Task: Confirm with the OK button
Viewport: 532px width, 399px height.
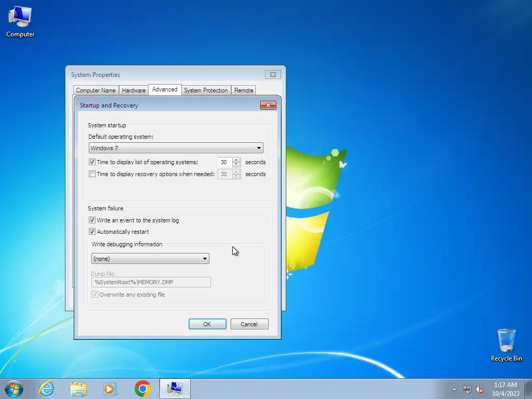Action: pyautogui.click(x=207, y=324)
